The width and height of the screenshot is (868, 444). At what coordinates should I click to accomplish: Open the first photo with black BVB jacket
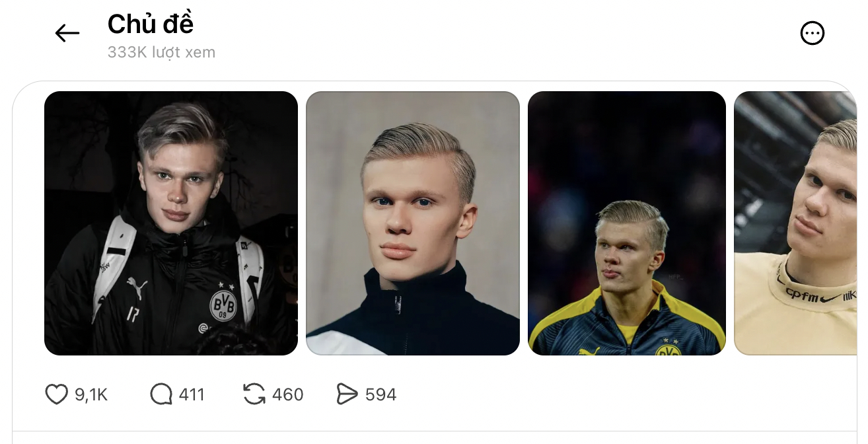(x=171, y=223)
